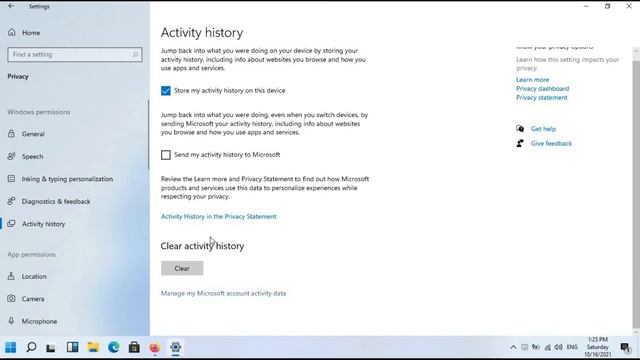Click the Clear activity history button

click(x=182, y=268)
